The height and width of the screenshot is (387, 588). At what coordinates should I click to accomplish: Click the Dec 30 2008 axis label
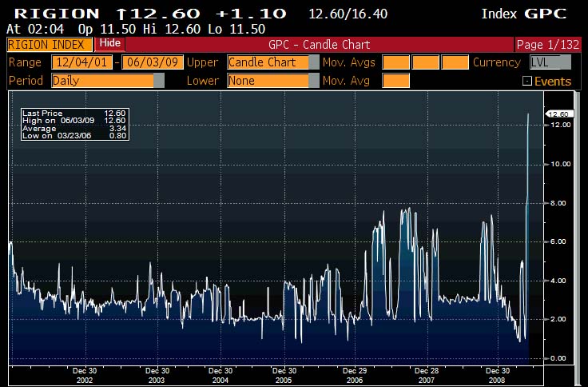[x=497, y=375]
